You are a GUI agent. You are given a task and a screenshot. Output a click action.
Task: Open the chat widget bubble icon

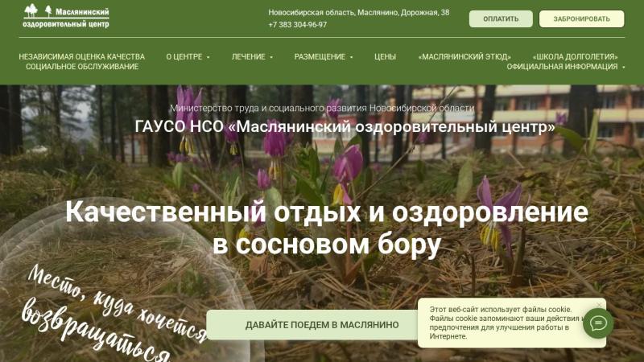click(x=598, y=324)
